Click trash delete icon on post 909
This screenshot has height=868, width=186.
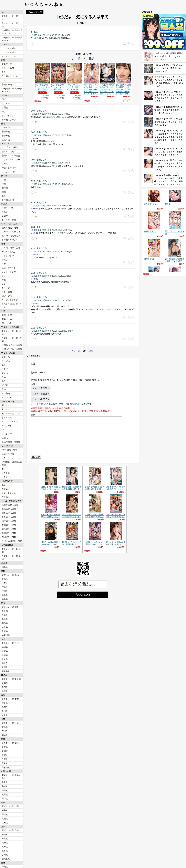point(129,171)
